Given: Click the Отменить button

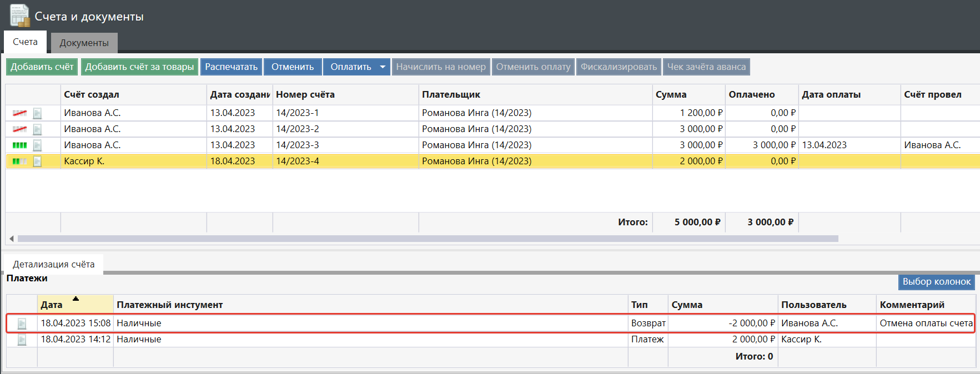Looking at the screenshot, I should pos(293,67).
